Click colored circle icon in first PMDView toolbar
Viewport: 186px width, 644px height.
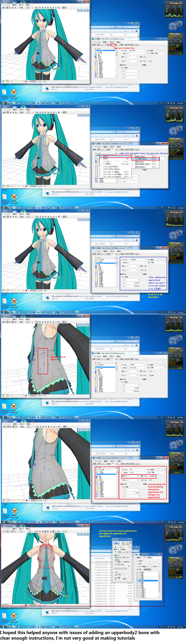click(64, 8)
